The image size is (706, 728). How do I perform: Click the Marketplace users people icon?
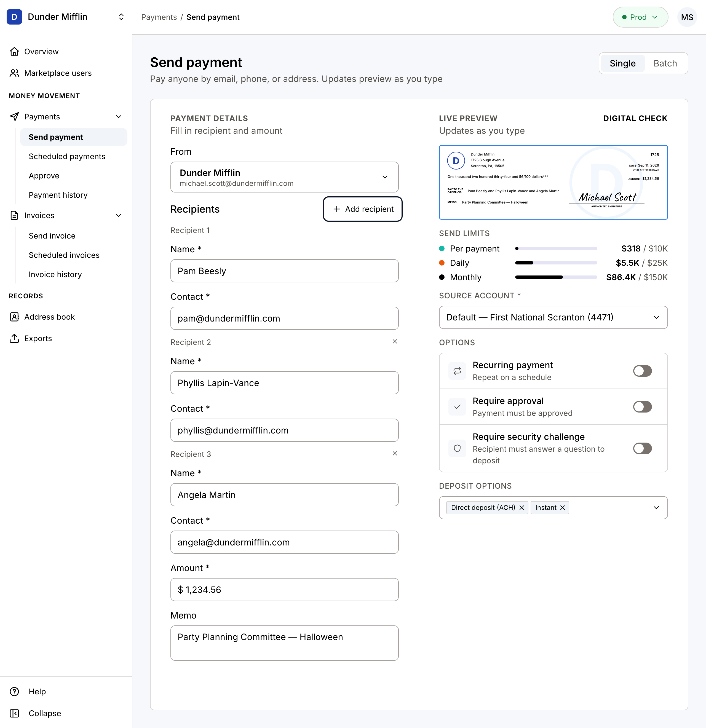click(14, 73)
